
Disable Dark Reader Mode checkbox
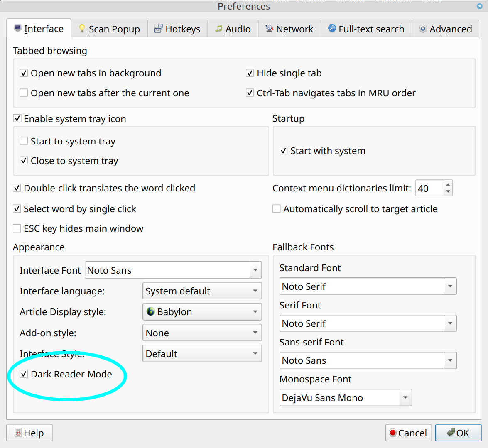click(24, 374)
